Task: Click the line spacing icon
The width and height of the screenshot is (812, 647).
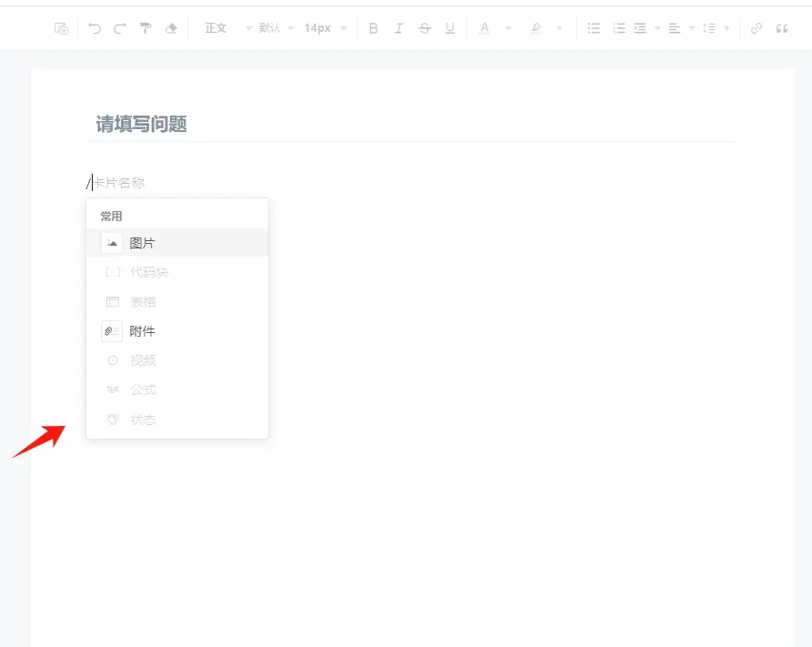Action: pos(709,28)
